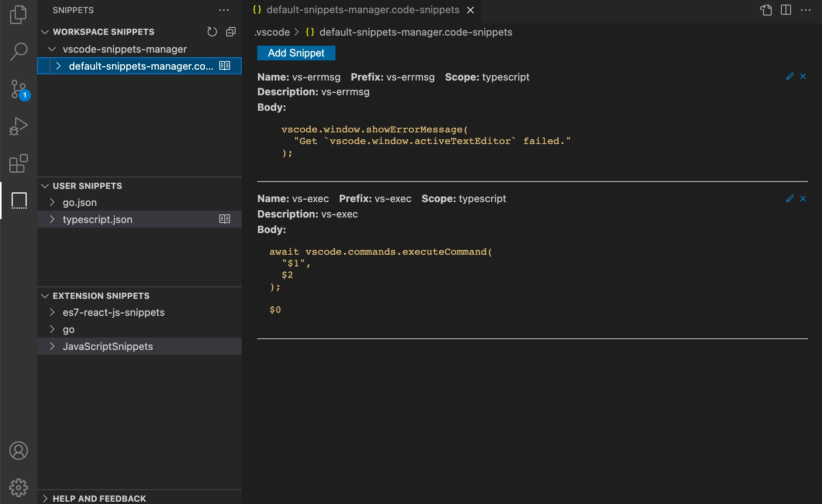
Task: Expand the JavaScriptSnippets extension
Action: coord(52,346)
